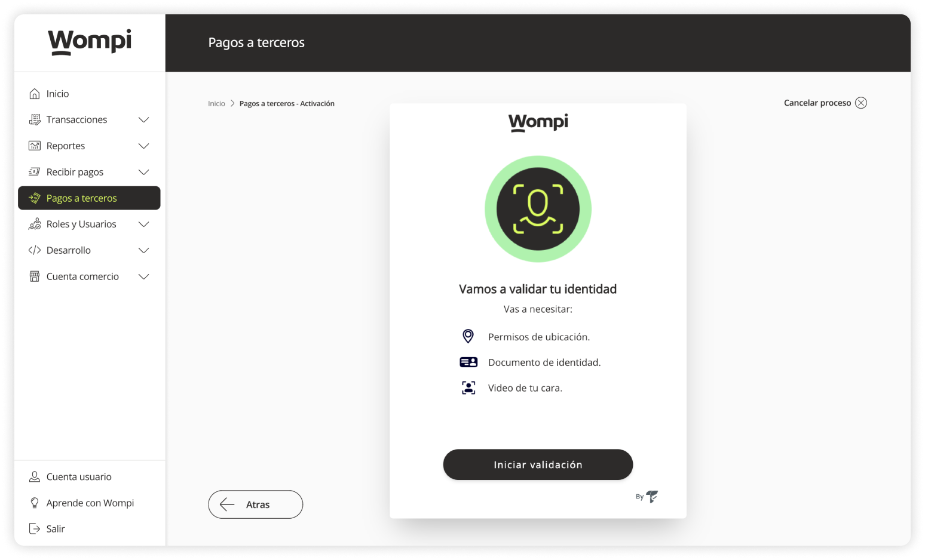This screenshot has width=925, height=560.
Task: Select the Roles y Usuarios people icon
Action: pos(35,224)
